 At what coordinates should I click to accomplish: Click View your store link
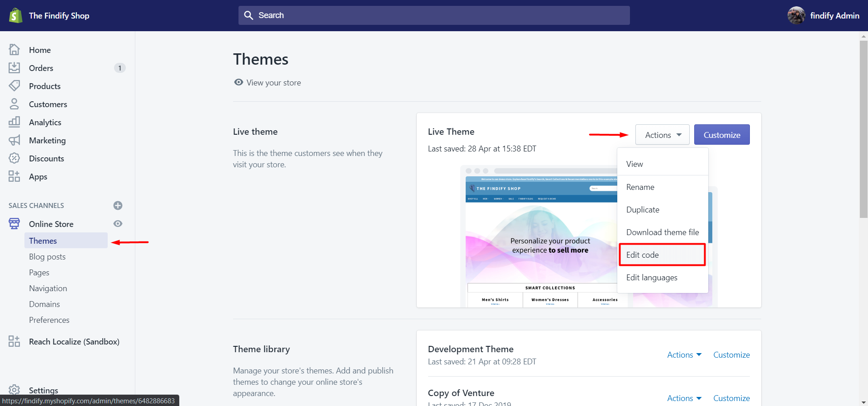coord(273,82)
